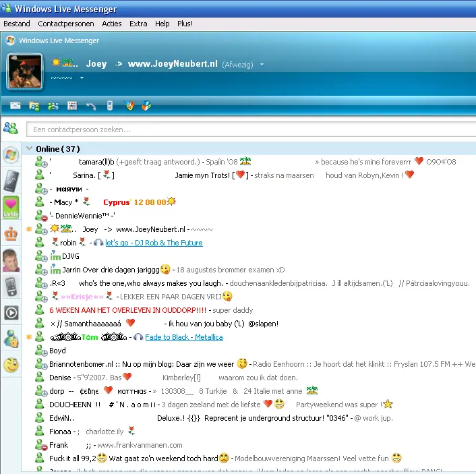This screenshot has width=476, height=474.
Task: Click the add contact people icon beside search
Action: coord(11,128)
